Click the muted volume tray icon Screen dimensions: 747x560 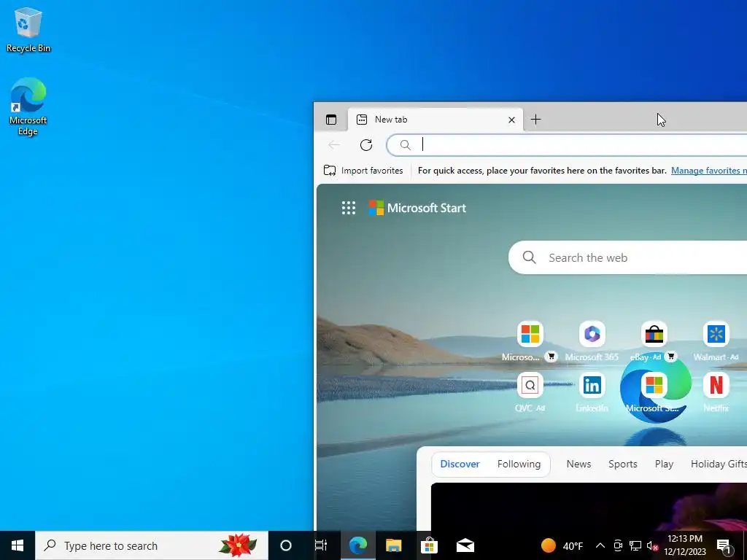pyautogui.click(x=652, y=545)
